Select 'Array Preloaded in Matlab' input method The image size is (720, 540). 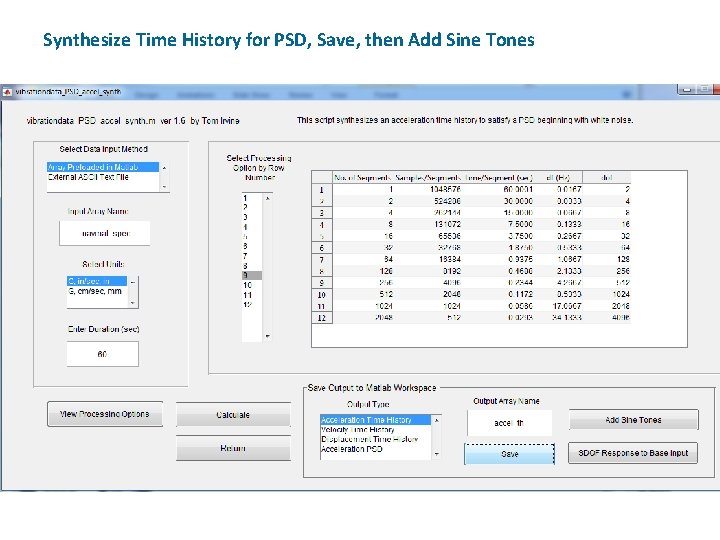pyautogui.click(x=103, y=167)
